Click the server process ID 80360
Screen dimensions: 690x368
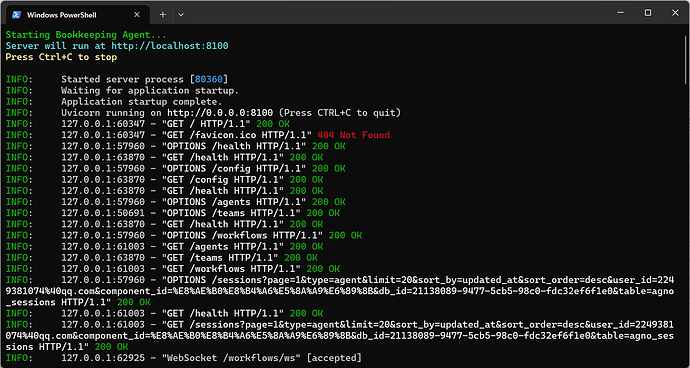209,79
